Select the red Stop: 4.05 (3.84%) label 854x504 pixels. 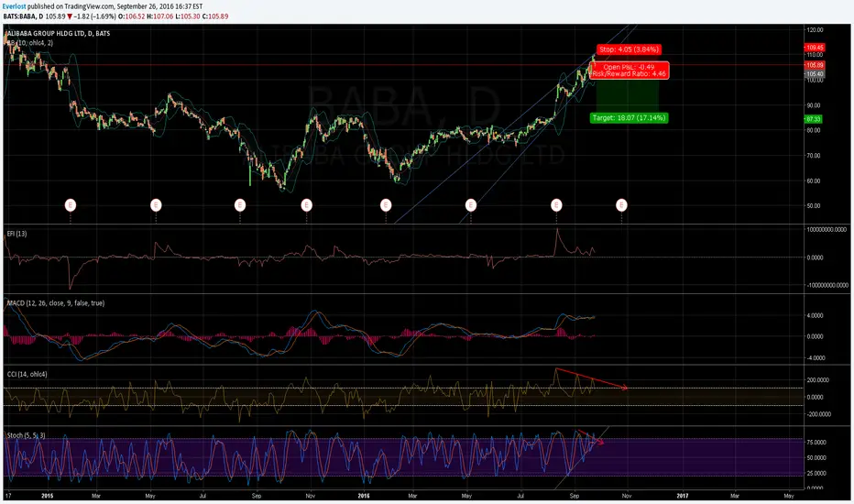coord(630,49)
